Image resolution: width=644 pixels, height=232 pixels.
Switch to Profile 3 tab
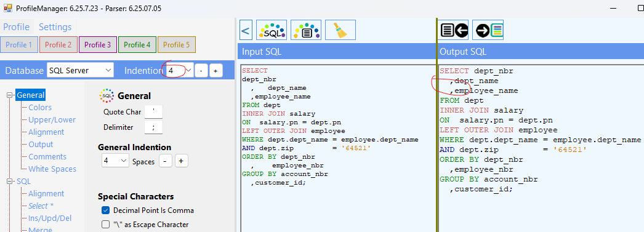(98, 45)
